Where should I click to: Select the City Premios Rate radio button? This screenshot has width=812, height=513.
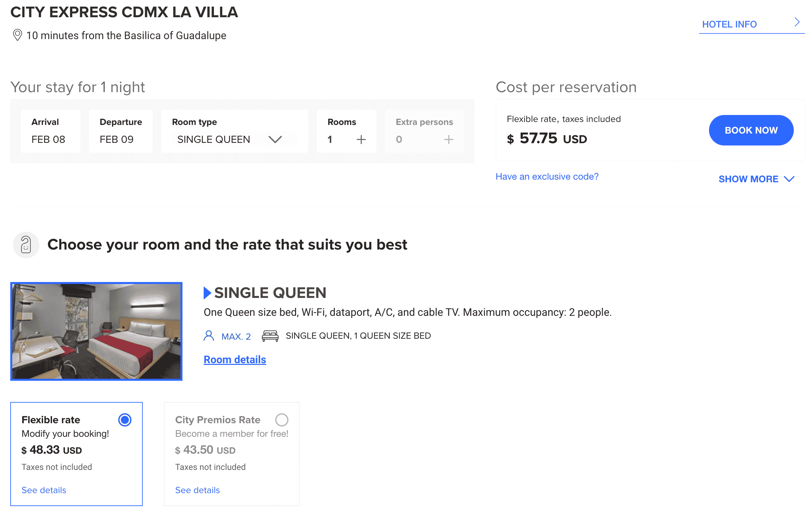(281, 420)
